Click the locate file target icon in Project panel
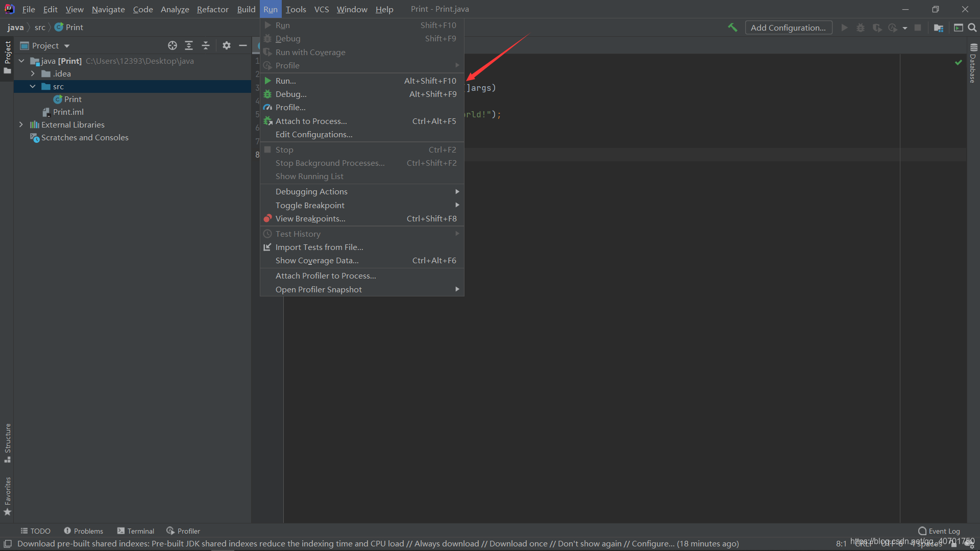The height and width of the screenshot is (551, 980). [x=173, y=45]
